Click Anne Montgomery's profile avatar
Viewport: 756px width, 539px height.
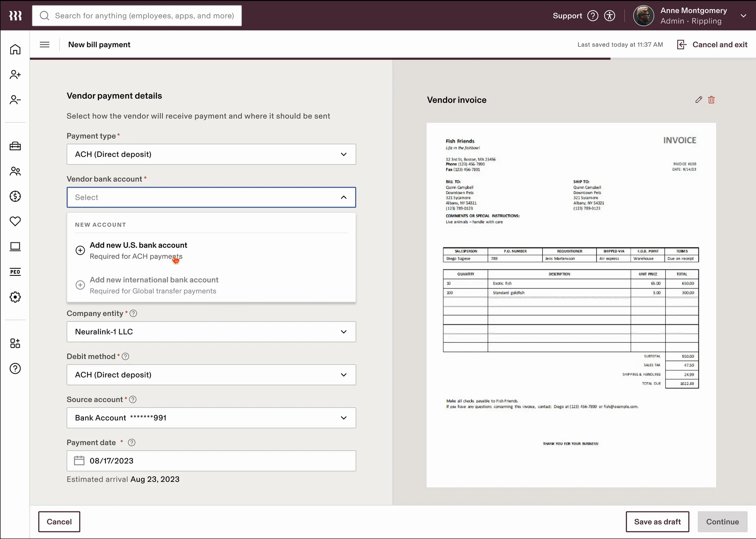(643, 16)
